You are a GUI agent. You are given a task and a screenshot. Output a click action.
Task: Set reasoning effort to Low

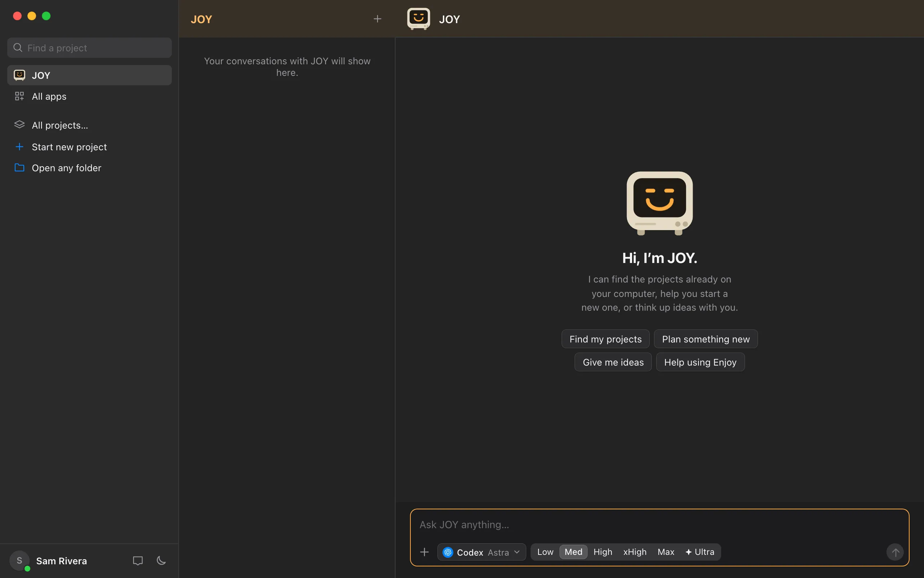coord(545,552)
